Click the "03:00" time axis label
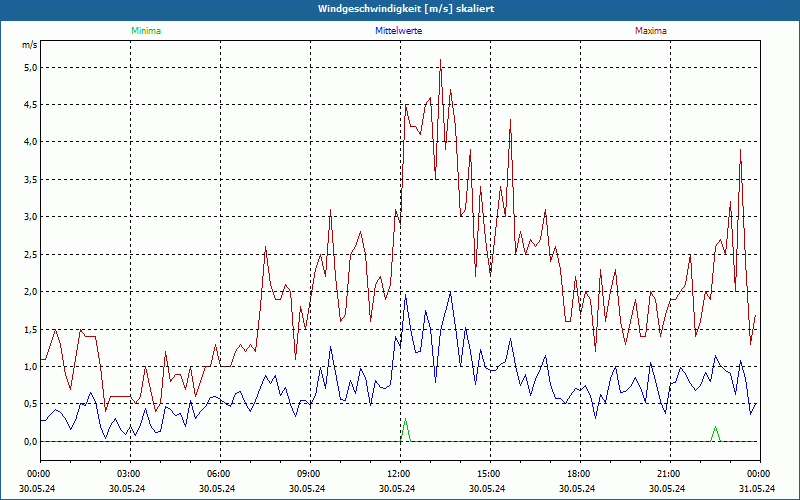 coord(131,474)
